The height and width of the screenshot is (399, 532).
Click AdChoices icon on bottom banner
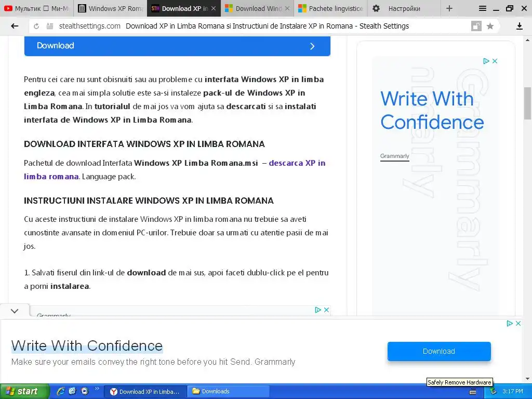click(510, 323)
